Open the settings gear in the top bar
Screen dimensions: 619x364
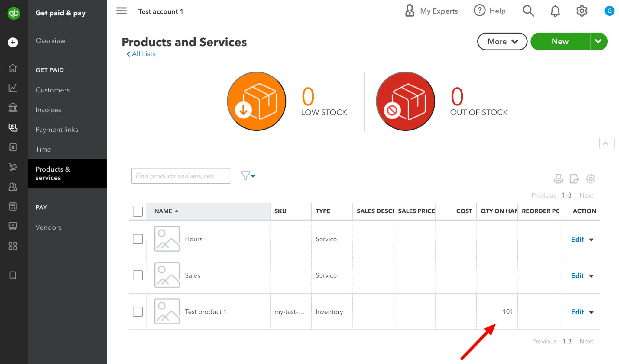pos(581,11)
